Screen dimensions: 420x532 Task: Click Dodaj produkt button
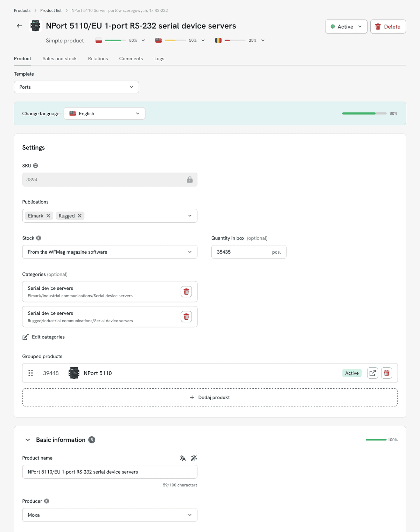210,398
